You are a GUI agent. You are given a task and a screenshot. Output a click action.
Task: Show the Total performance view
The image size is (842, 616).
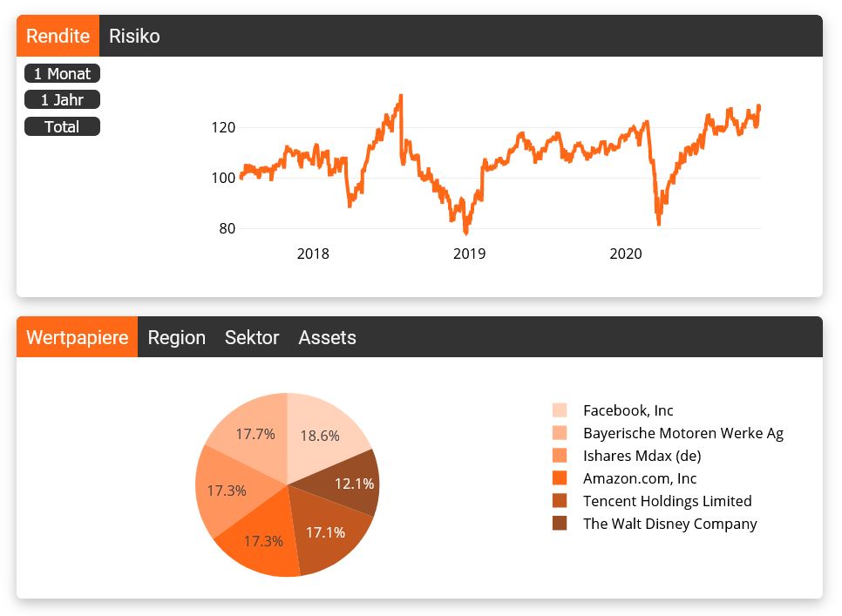61,126
